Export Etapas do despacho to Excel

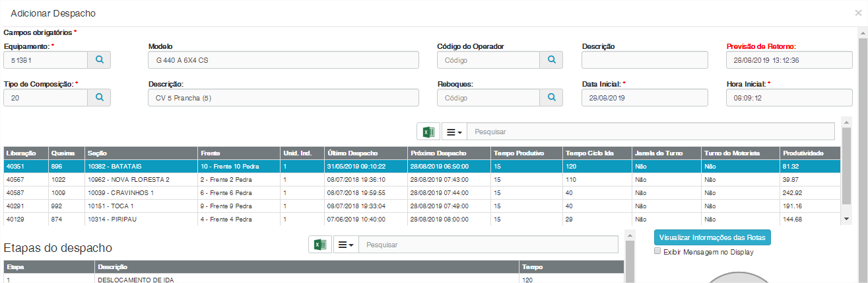[320, 245]
